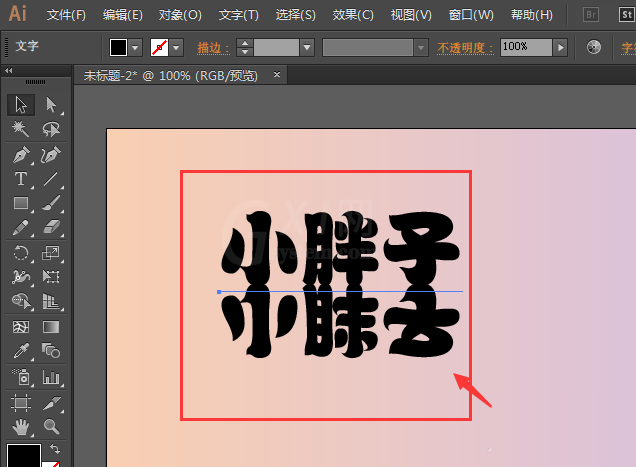Select the Lasso tool
This screenshot has width=636, height=467.
coord(51,129)
